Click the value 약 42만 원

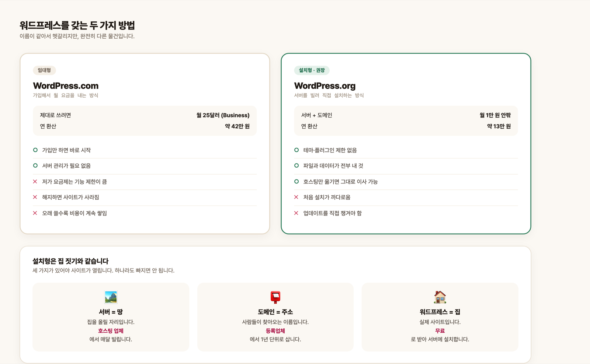point(237,126)
